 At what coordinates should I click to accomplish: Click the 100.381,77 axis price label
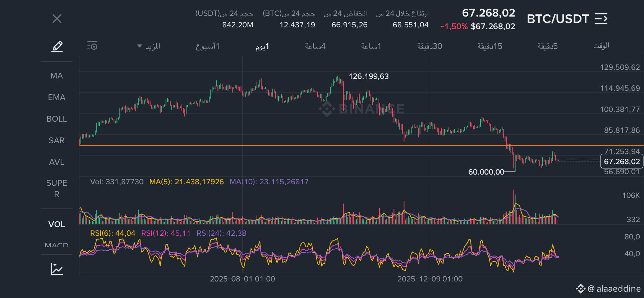pos(620,109)
